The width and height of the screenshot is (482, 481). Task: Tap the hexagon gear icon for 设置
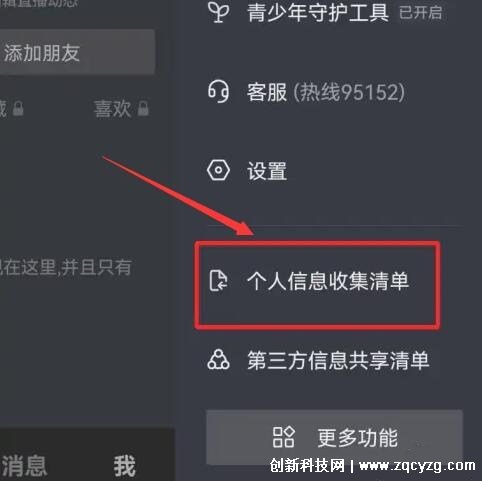pos(218,170)
